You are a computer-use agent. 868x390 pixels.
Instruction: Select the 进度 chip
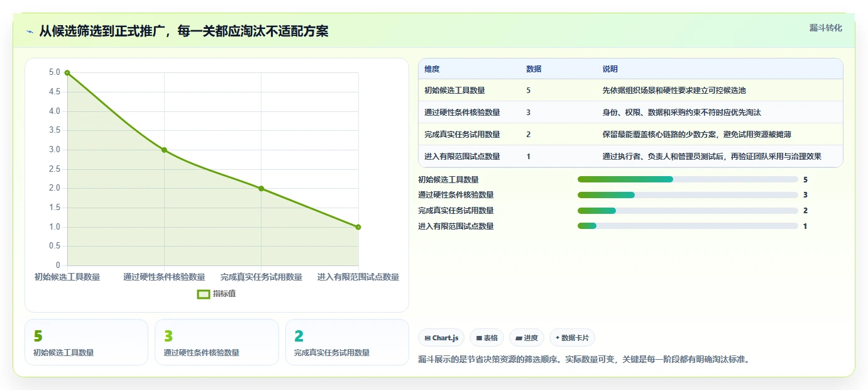(527, 338)
